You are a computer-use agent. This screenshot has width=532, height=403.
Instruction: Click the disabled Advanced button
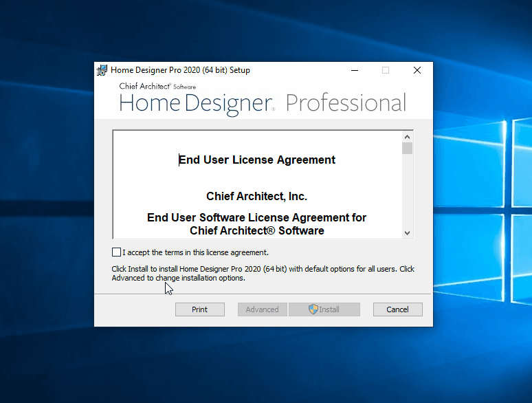click(x=263, y=309)
